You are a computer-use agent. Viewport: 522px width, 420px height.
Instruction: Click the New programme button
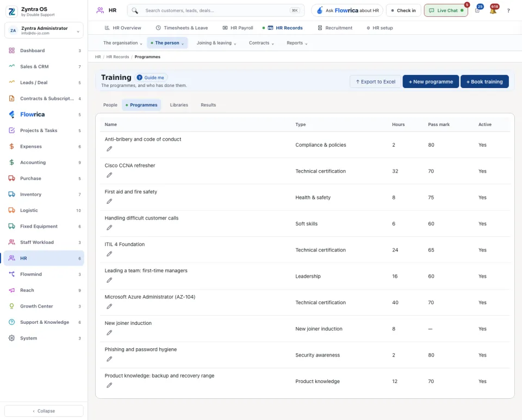(431, 82)
